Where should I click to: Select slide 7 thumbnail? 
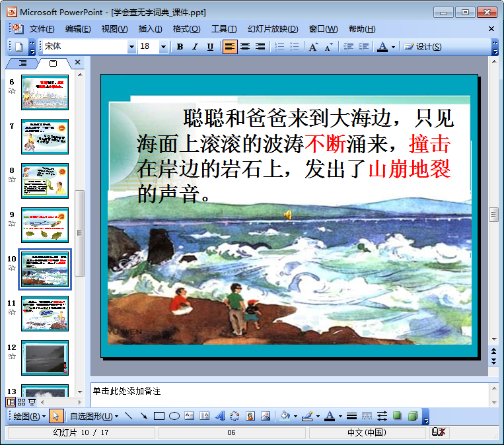45,137
